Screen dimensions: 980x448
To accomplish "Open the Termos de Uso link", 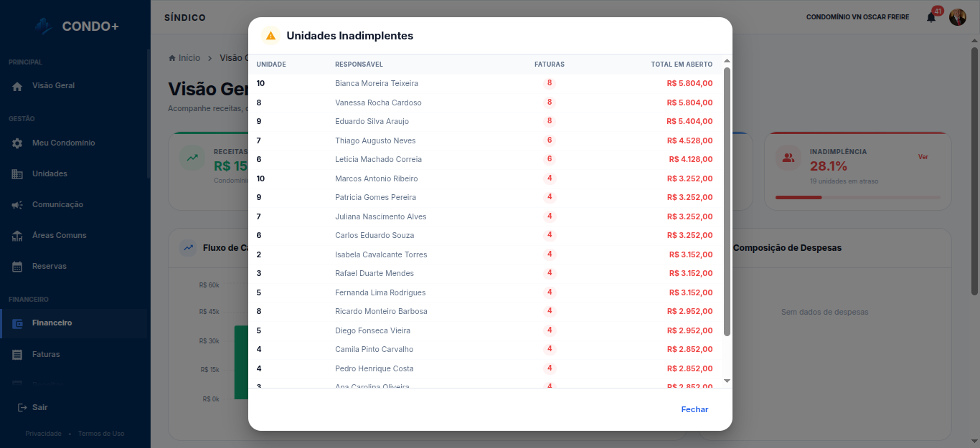I will coord(101,434).
